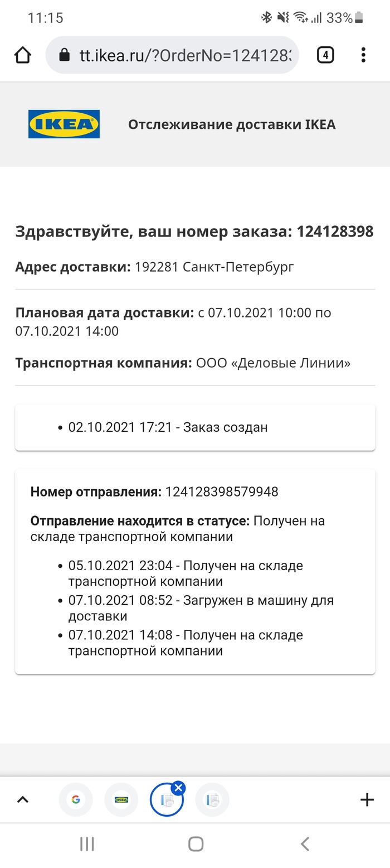This screenshot has height=868, width=390.
Task: Open Android recent apps button
Action: pyautogui.click(x=87, y=843)
